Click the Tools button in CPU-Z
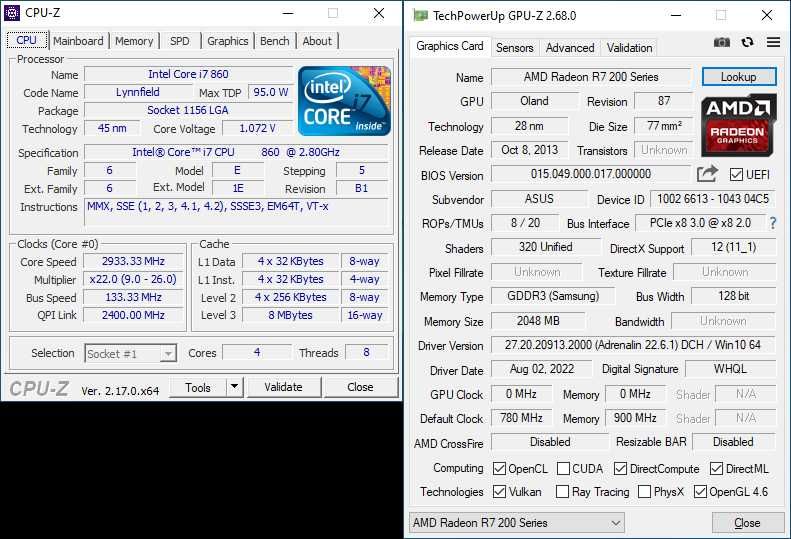This screenshot has width=791, height=539. pyautogui.click(x=198, y=387)
